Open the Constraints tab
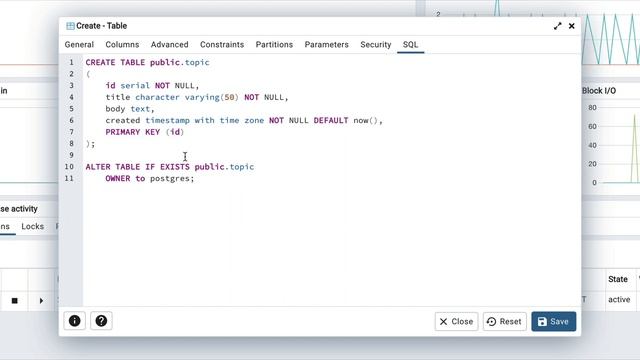This screenshot has height=360, width=640. click(x=222, y=44)
